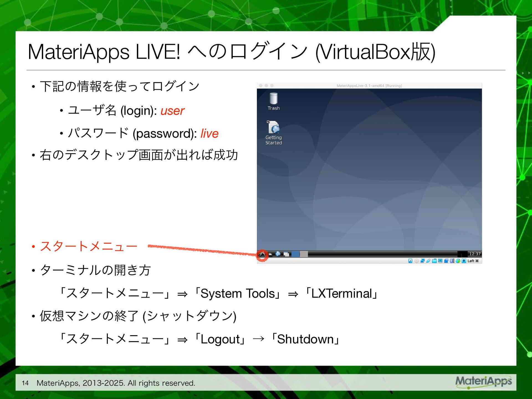Click the VirtualBox network adapter status icon
The height and width of the screenshot is (399, 532).
tap(423, 261)
